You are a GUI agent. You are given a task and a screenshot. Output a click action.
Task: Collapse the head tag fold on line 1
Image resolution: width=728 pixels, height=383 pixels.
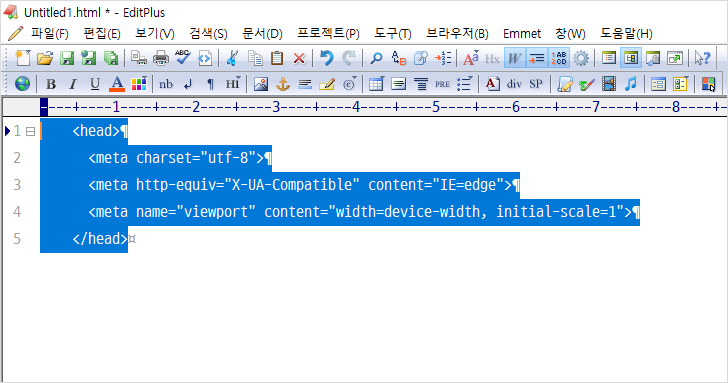click(x=30, y=131)
